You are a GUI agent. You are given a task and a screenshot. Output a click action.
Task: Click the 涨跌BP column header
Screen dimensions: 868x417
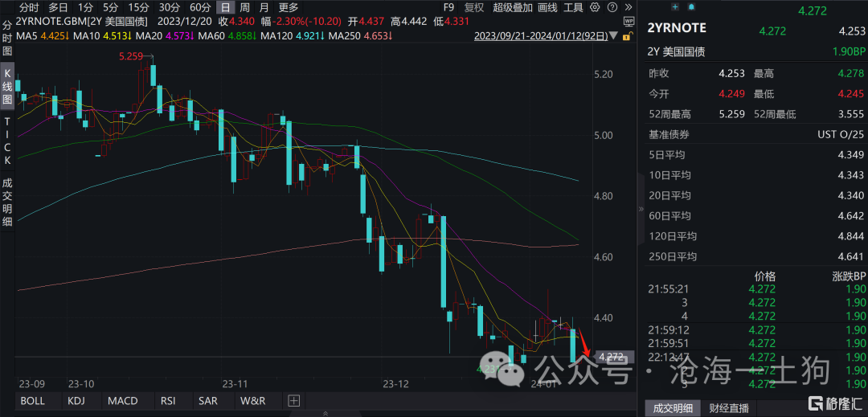point(848,276)
